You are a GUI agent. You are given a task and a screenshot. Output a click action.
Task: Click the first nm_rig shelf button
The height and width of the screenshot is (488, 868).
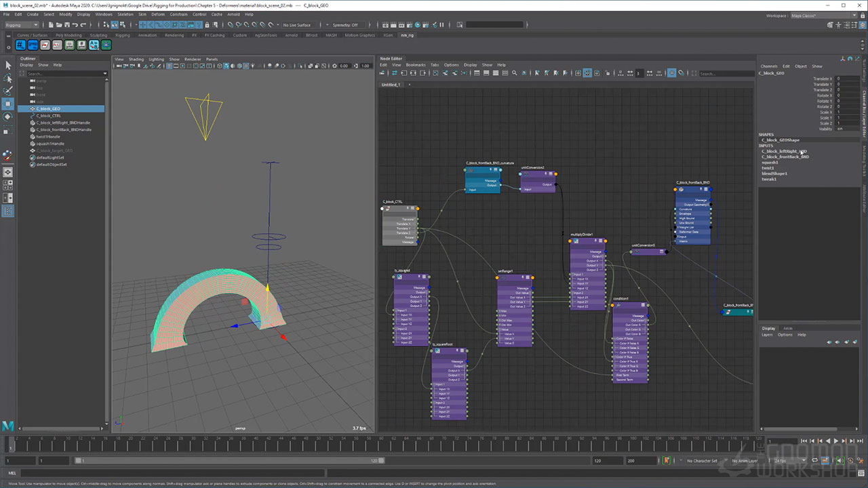pyautogui.click(x=21, y=45)
